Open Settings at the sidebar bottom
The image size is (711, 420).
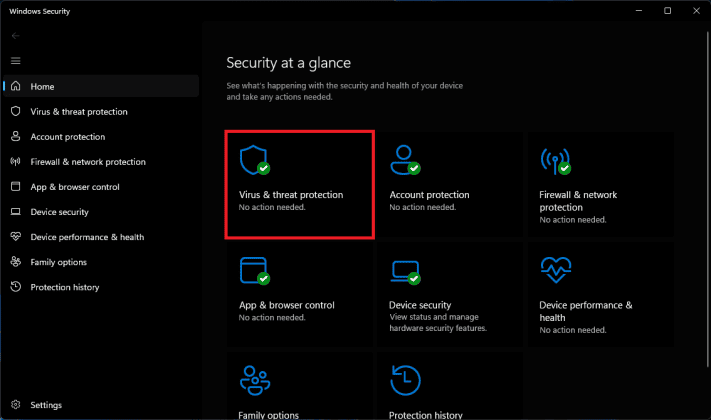pos(45,405)
